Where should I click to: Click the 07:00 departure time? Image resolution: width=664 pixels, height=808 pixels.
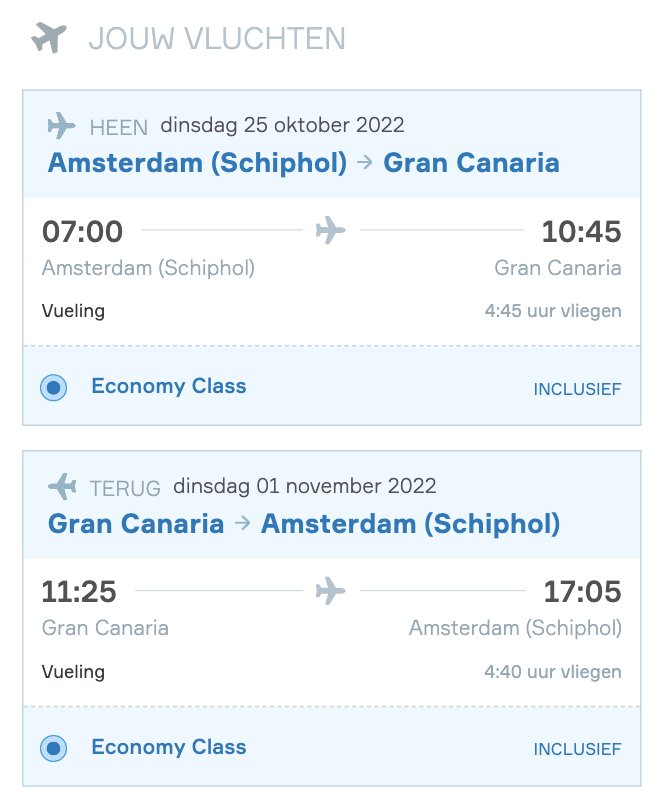click(82, 231)
